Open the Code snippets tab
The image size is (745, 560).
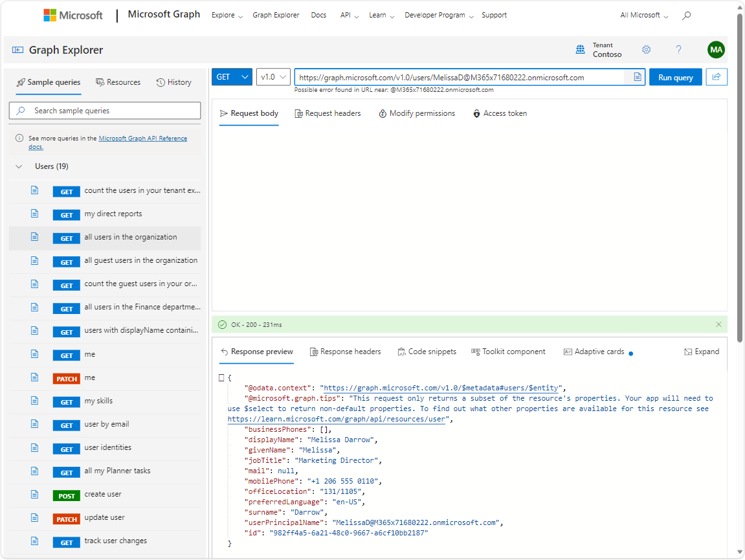tap(427, 352)
